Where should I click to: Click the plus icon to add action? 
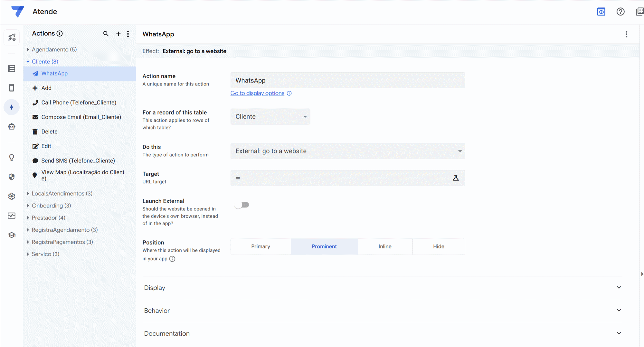pyautogui.click(x=118, y=34)
